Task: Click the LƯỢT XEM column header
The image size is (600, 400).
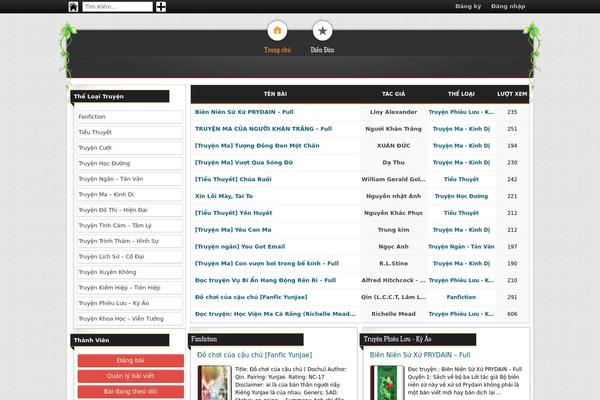Action: [x=512, y=94]
